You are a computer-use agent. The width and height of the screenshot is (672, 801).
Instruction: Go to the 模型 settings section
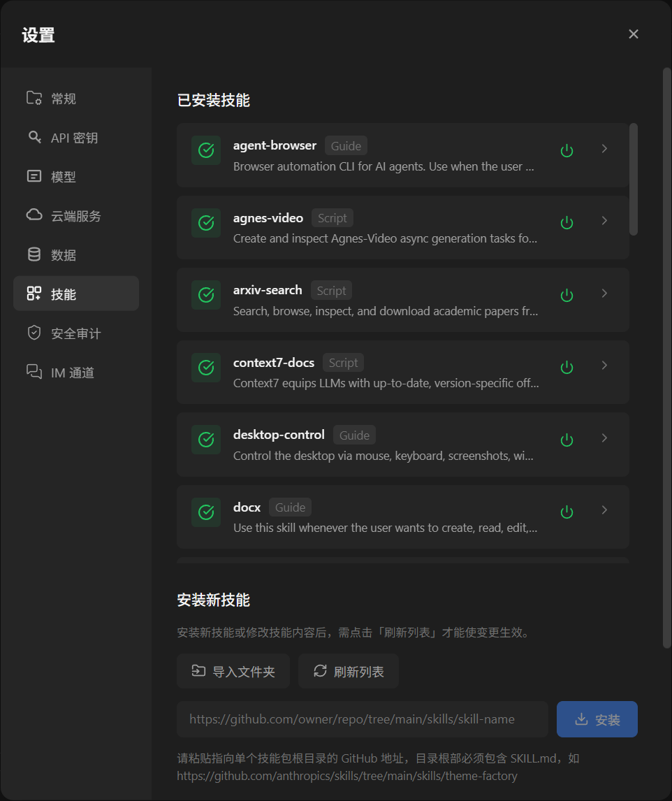tap(76, 176)
